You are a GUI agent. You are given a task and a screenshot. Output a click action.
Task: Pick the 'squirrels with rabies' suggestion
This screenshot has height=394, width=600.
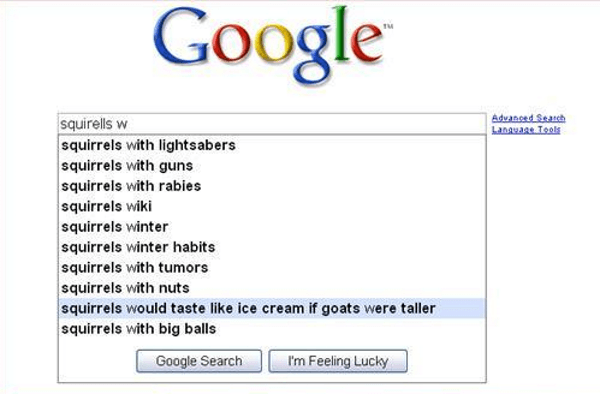tap(272, 186)
